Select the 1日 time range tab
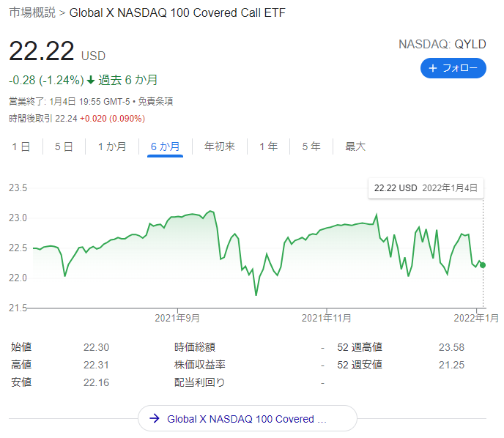504x438 pixels. [21, 147]
